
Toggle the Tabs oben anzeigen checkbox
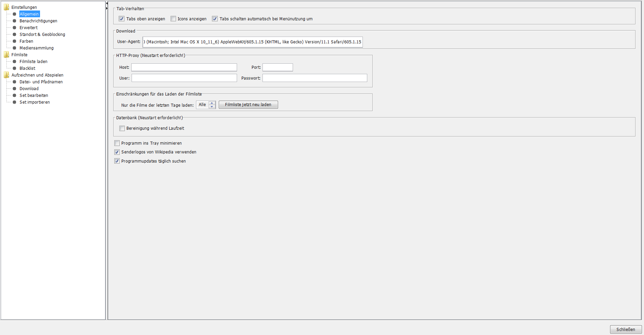[x=122, y=19]
